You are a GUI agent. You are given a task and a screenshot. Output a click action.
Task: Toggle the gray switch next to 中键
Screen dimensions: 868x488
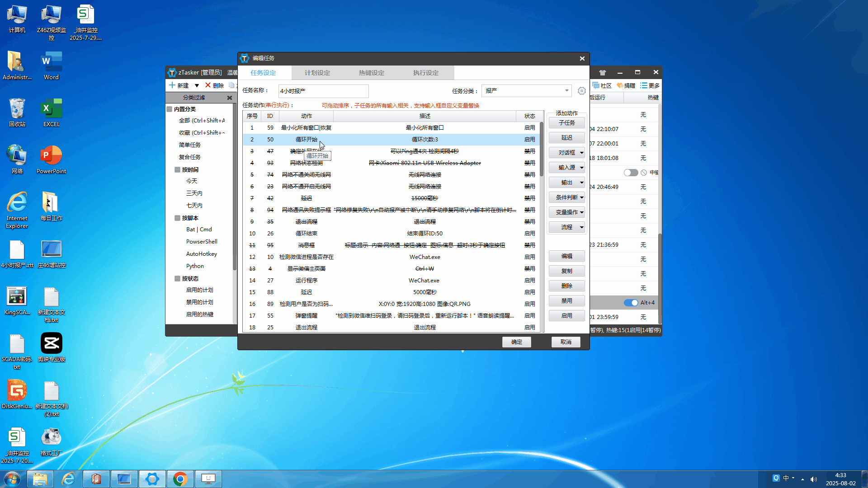(631, 173)
